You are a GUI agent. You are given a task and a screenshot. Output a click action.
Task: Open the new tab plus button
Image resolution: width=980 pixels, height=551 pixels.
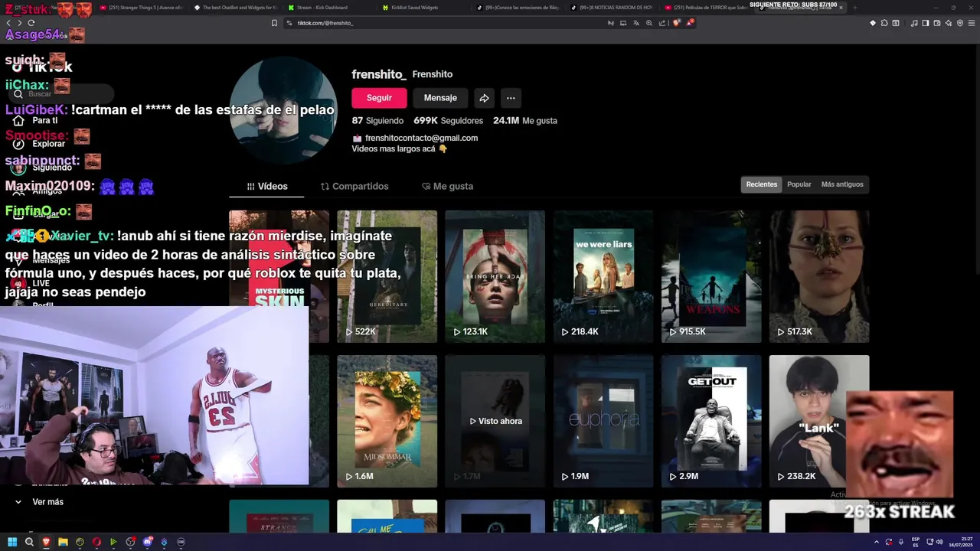(x=854, y=8)
